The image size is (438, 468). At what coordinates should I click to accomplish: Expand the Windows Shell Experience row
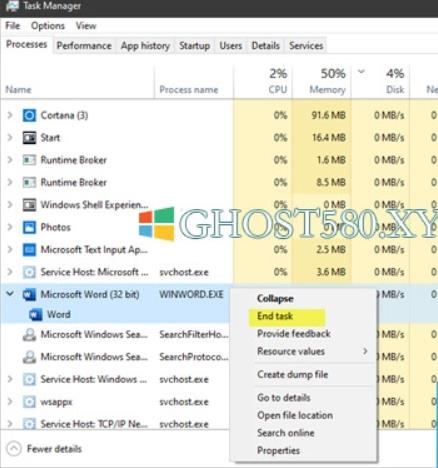pos(10,205)
